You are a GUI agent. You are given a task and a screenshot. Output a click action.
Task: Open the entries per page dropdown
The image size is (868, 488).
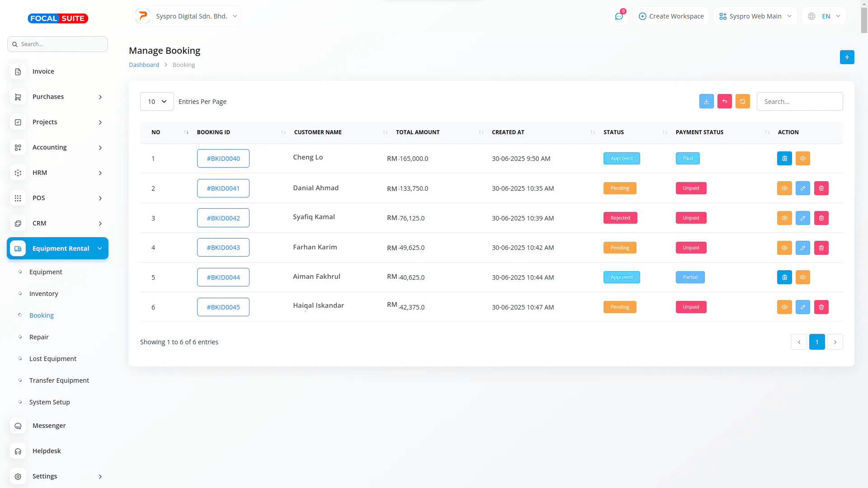coord(157,102)
